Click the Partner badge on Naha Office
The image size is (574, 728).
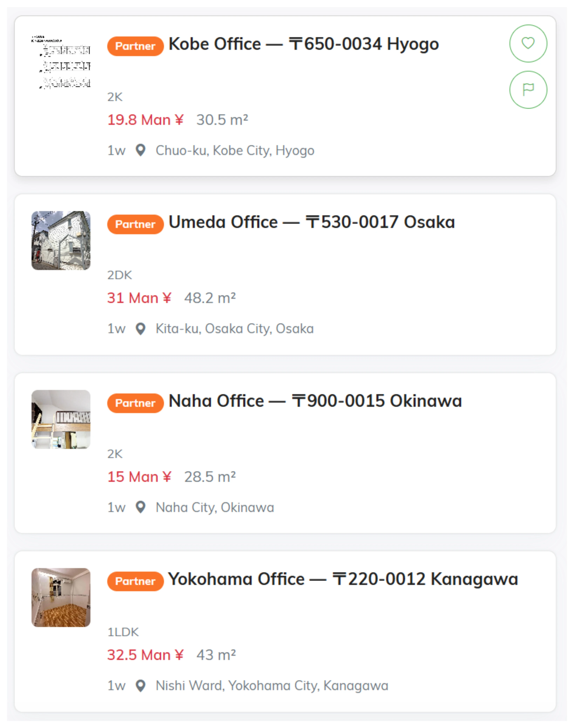(x=135, y=403)
